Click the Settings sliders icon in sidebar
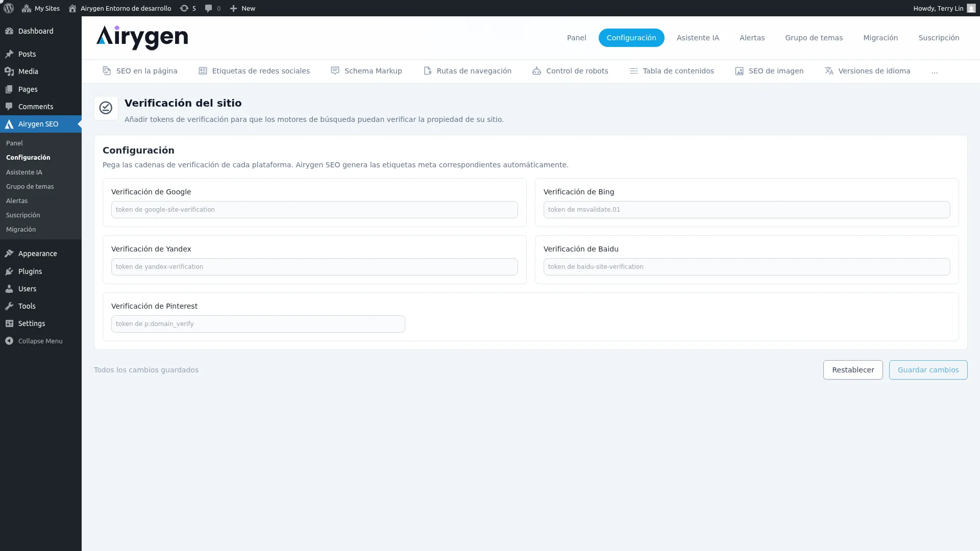This screenshot has height=551, width=980. click(9, 323)
